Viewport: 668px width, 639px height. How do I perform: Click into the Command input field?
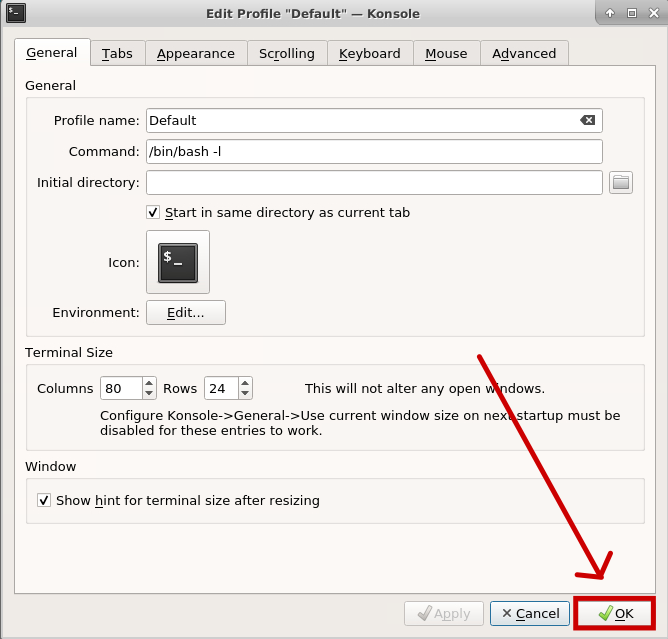374,151
